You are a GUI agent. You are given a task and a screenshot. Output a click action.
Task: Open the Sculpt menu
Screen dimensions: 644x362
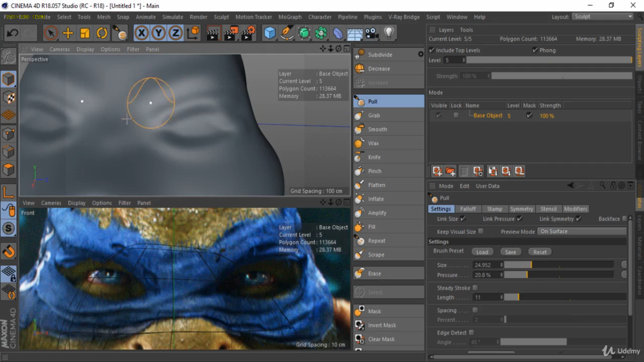pos(221,17)
